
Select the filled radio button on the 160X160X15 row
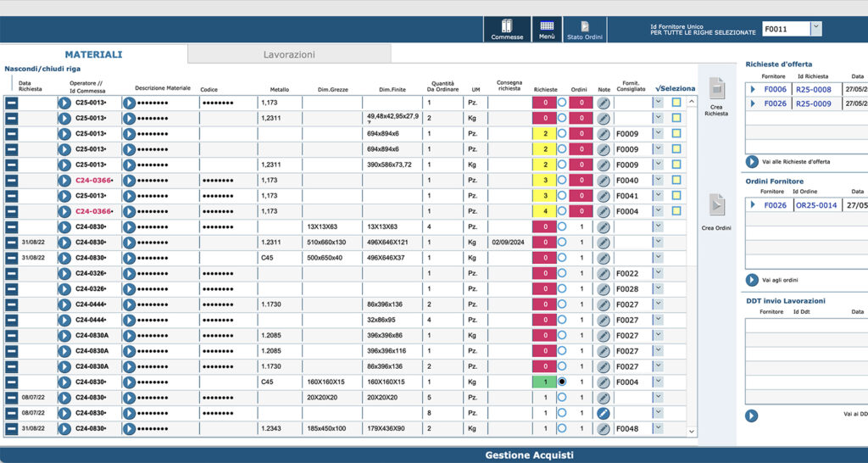562,382
